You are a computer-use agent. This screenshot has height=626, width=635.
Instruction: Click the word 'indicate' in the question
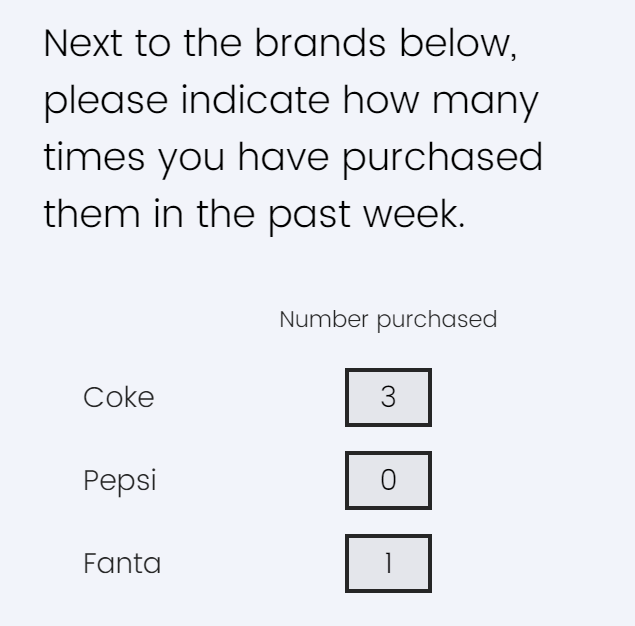[x=255, y=100]
